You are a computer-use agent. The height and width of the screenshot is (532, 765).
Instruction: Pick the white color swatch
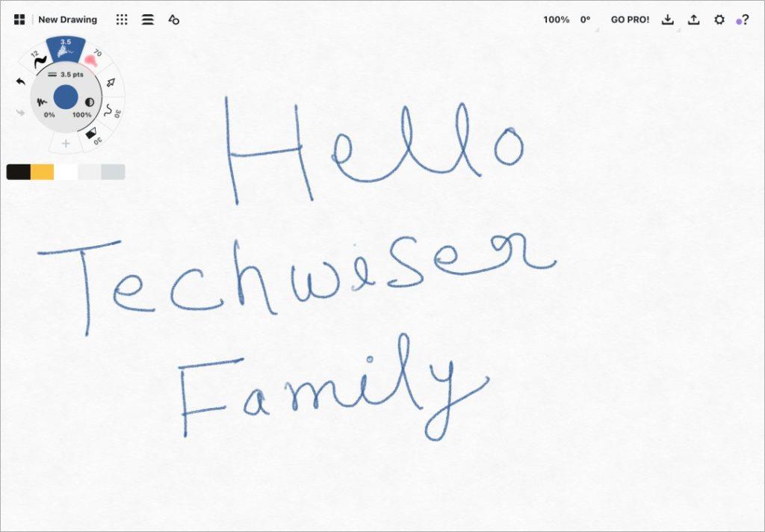tap(66, 172)
